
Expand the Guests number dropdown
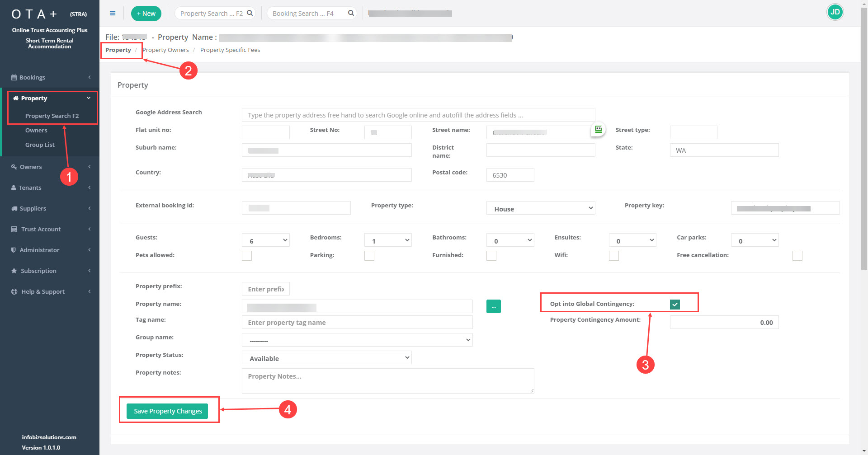265,240
